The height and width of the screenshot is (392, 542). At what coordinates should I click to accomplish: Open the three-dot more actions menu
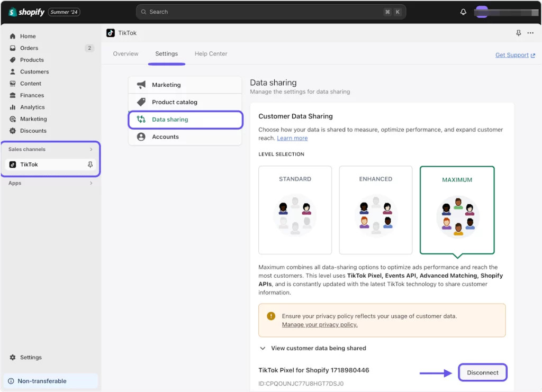(530, 33)
